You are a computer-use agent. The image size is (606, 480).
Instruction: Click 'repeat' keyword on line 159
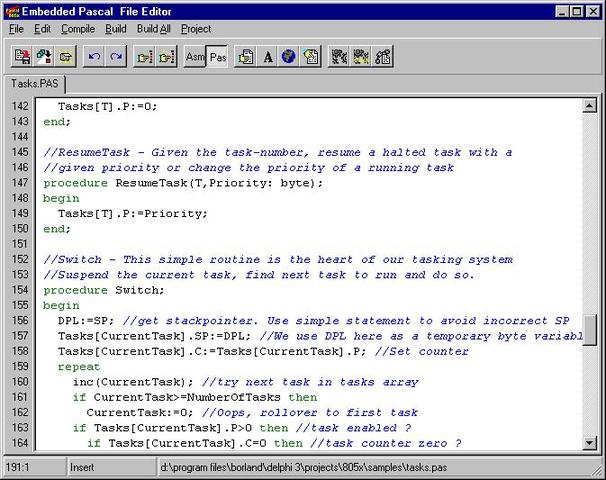tap(79, 367)
